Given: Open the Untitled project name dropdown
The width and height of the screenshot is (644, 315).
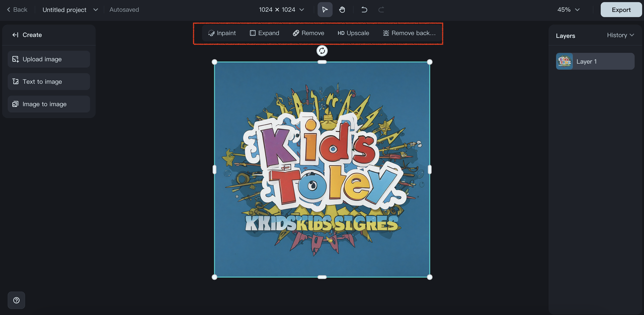Looking at the screenshot, I should 70,10.
